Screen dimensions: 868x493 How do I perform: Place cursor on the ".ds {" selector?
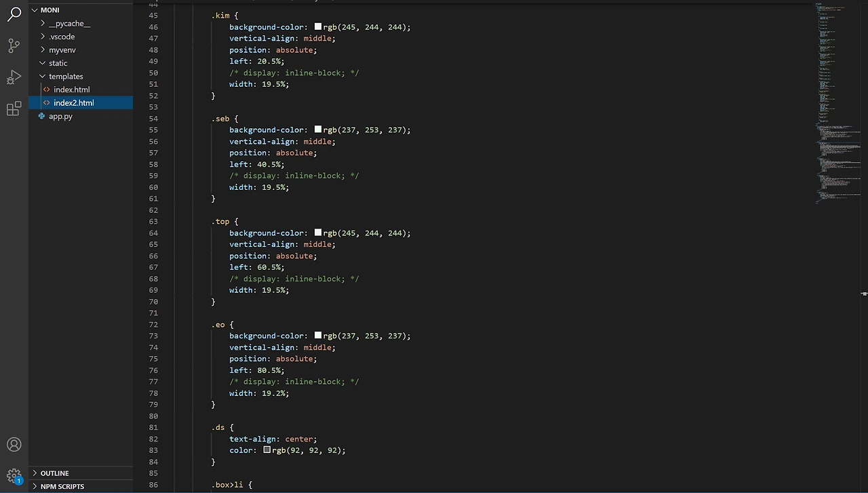point(222,428)
